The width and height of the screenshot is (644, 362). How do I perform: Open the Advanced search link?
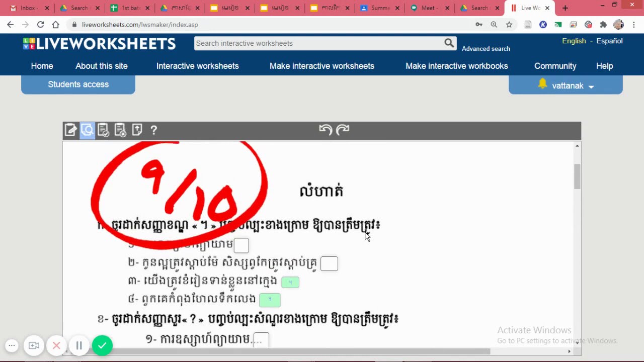click(486, 49)
